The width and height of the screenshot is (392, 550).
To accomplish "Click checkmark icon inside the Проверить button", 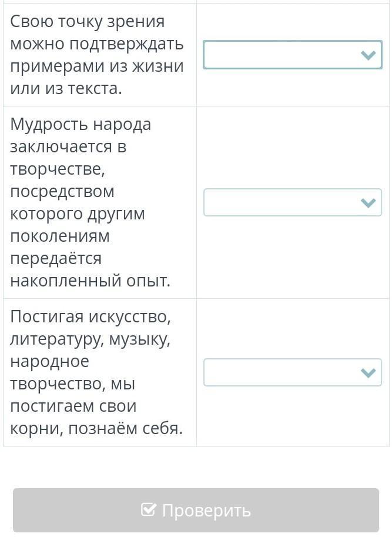I will 148,509.
